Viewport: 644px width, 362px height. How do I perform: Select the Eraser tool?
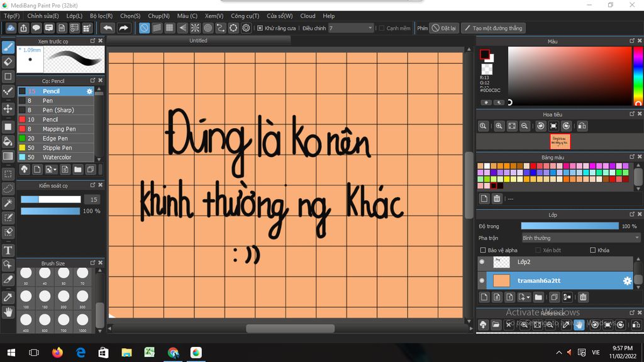tap(8, 62)
